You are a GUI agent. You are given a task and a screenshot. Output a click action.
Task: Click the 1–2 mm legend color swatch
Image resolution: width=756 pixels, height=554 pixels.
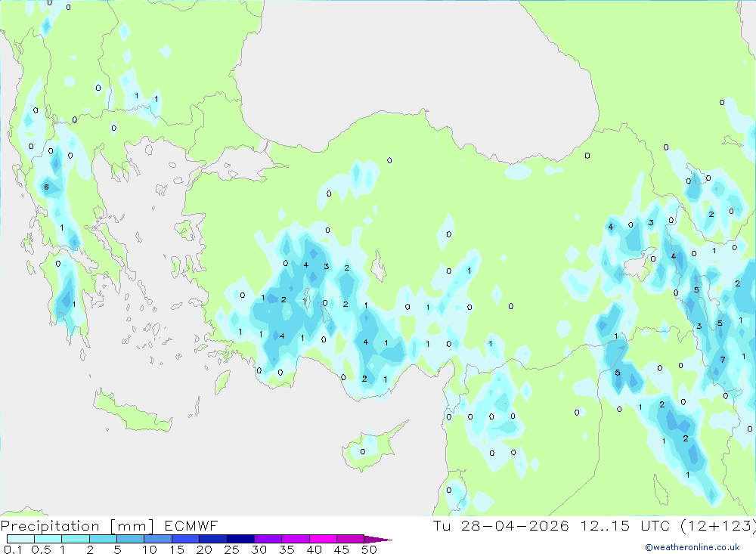[75, 539]
